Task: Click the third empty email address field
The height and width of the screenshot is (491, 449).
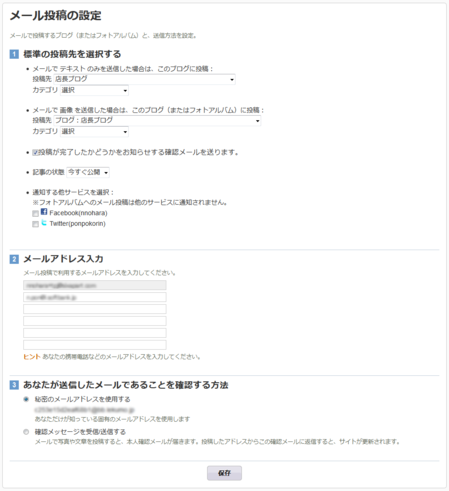Action: coord(95,309)
